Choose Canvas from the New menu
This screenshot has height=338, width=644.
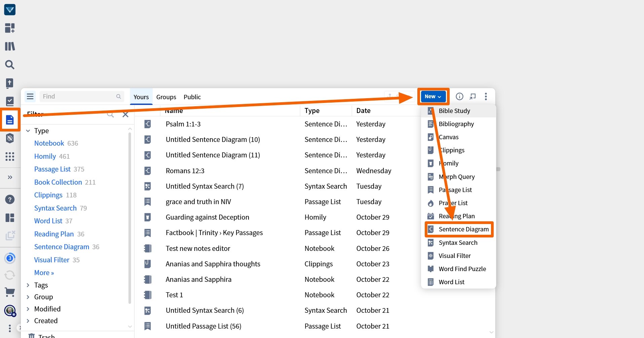(x=458, y=137)
